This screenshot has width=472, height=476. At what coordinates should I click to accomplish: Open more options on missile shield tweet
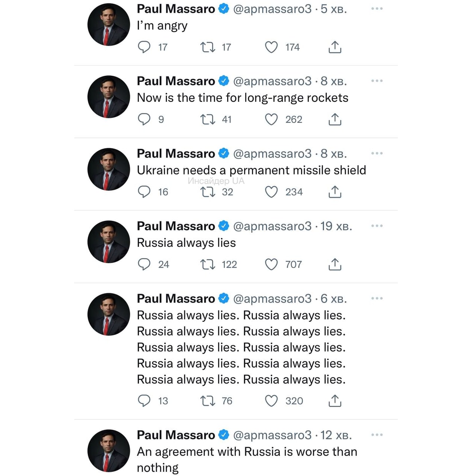[377, 153]
